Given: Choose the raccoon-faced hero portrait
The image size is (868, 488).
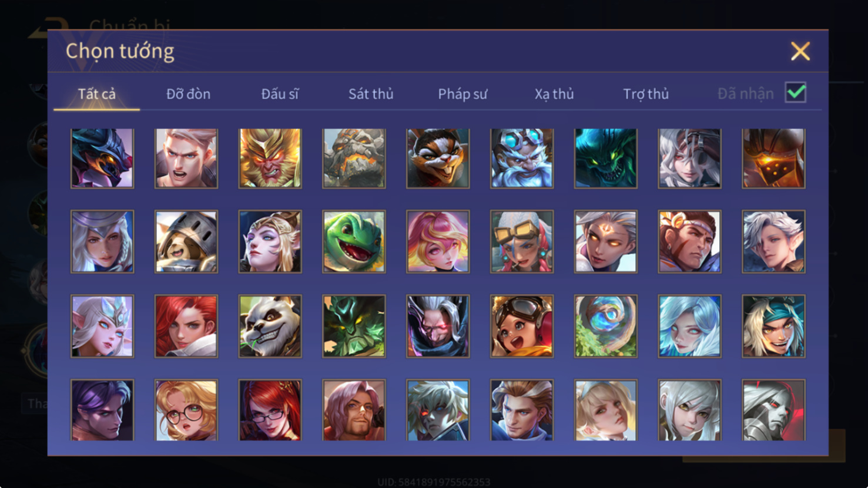Looking at the screenshot, I should point(438,159).
